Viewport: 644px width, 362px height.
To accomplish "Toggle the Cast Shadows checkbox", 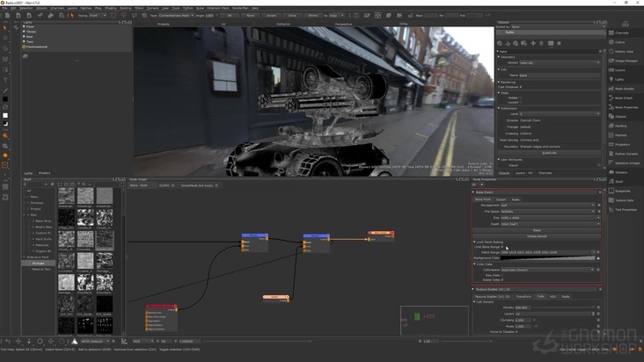I will pos(520,87).
